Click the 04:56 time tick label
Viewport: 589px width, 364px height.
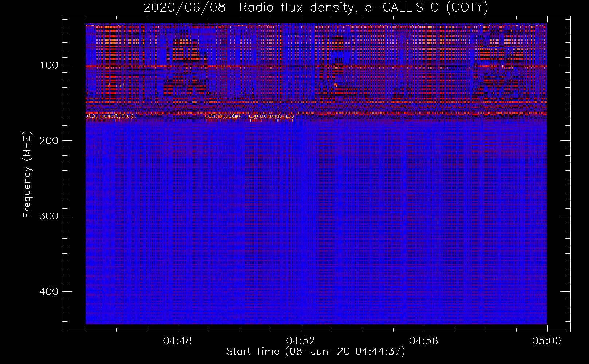coord(424,341)
